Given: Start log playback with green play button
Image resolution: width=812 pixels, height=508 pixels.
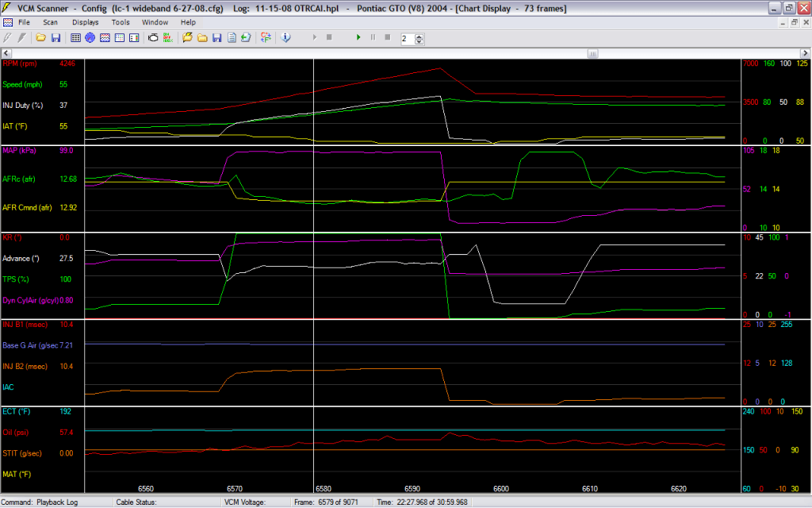Looking at the screenshot, I should point(358,38).
